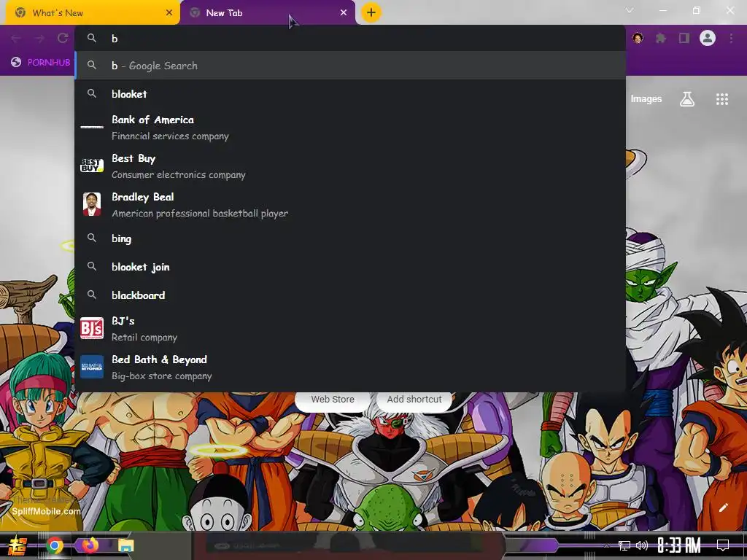This screenshot has height=560, width=747.
Task: Open Chrome's three-dot menu
Action: tap(731, 38)
